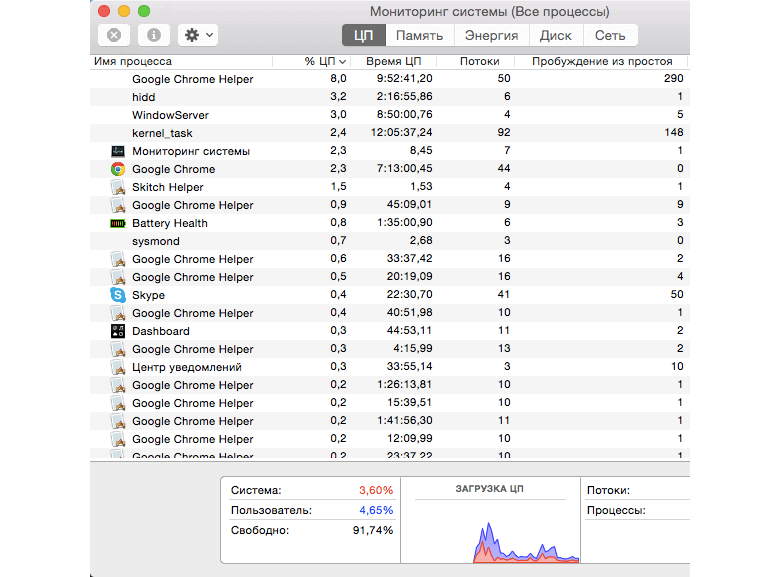Viewport: 780px width, 577px height.
Task: Click wakeups value 148
Action: tap(674, 132)
